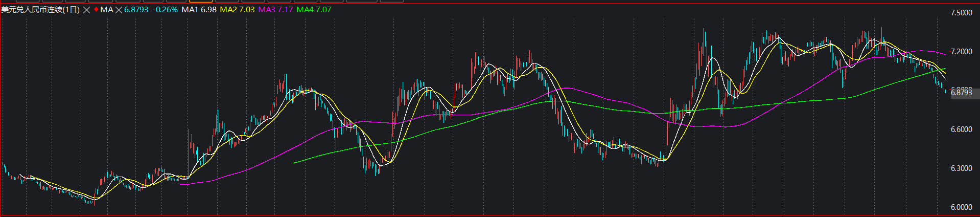Click the -0.26% change value
This screenshot has height=217, width=980.
pos(165,10)
